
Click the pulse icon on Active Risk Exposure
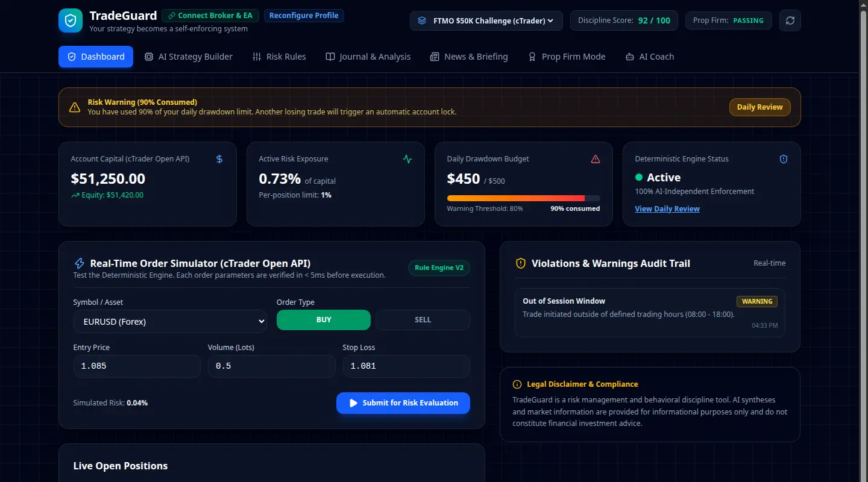(x=407, y=159)
